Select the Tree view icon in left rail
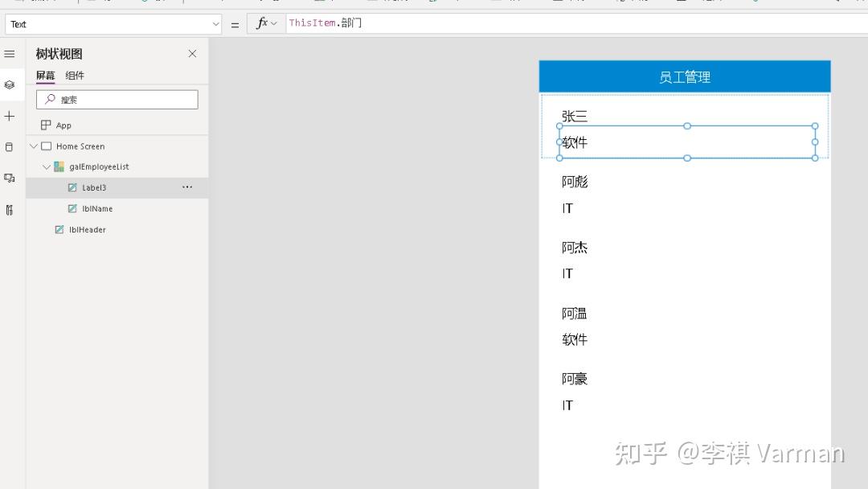 10,84
